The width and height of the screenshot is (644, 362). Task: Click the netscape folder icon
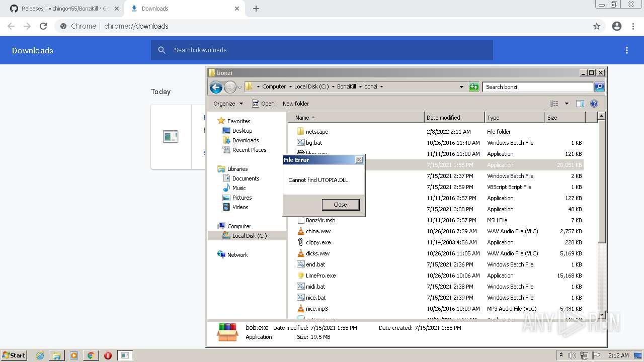coord(300,132)
